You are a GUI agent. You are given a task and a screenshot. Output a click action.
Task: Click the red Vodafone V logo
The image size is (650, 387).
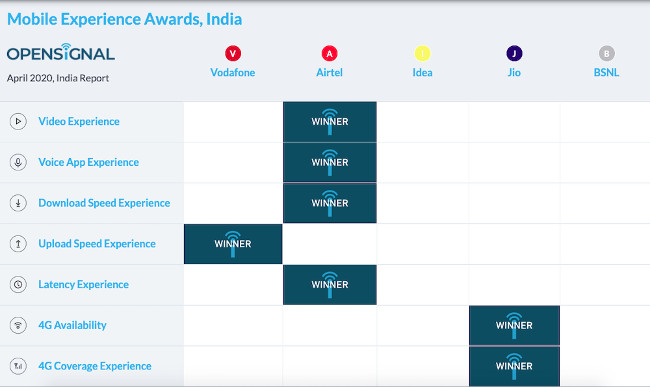pos(233,53)
